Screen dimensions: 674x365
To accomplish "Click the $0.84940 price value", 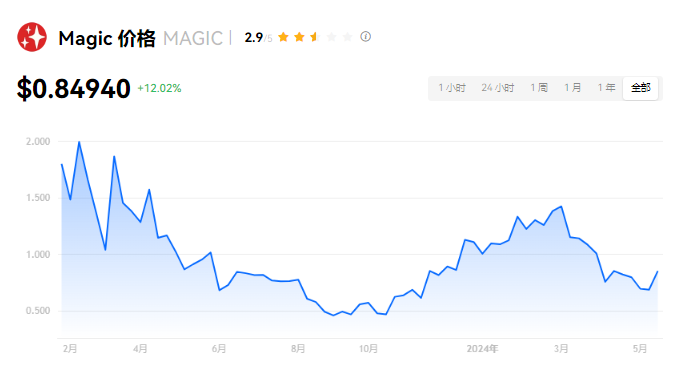I will 74,89.
